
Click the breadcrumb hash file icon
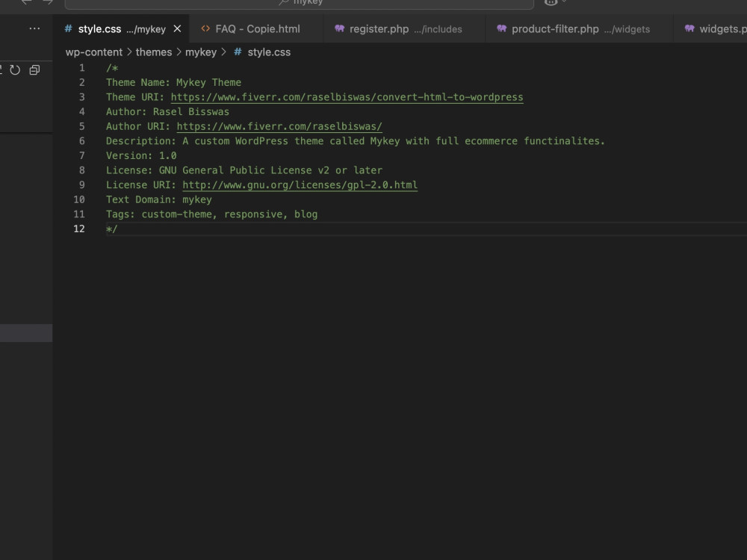238,52
